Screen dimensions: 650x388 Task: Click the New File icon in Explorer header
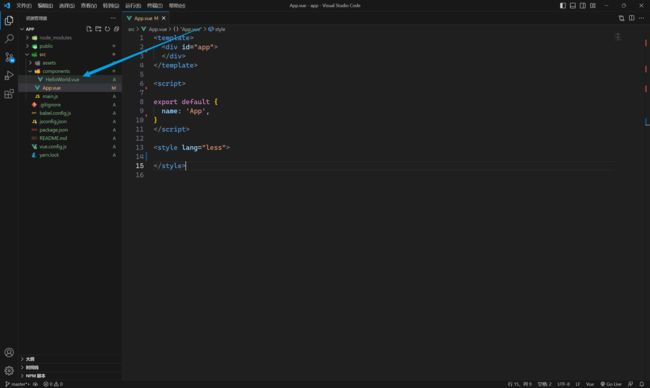pyautogui.click(x=89, y=29)
